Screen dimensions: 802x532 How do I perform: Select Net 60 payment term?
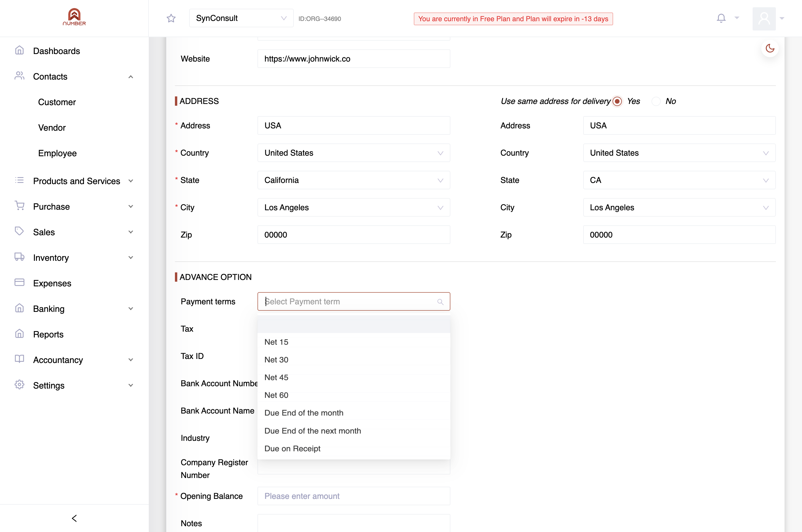point(354,395)
